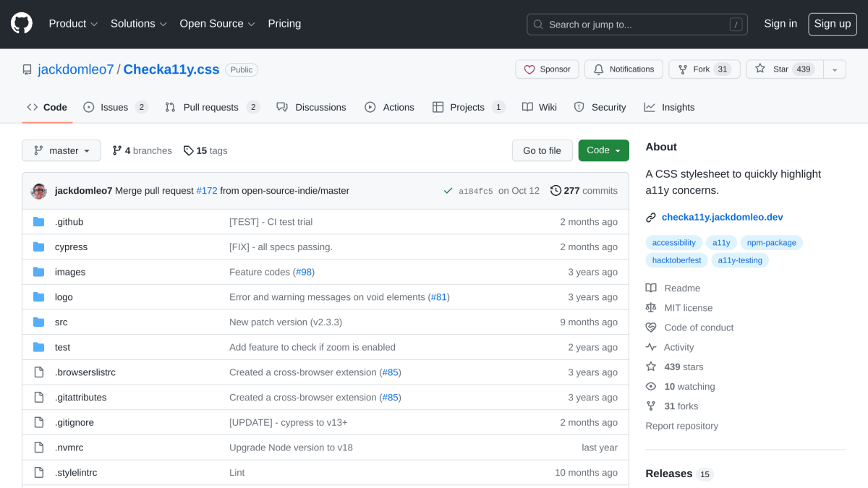
Task: Click the link chain icon in About
Action: [x=651, y=218]
